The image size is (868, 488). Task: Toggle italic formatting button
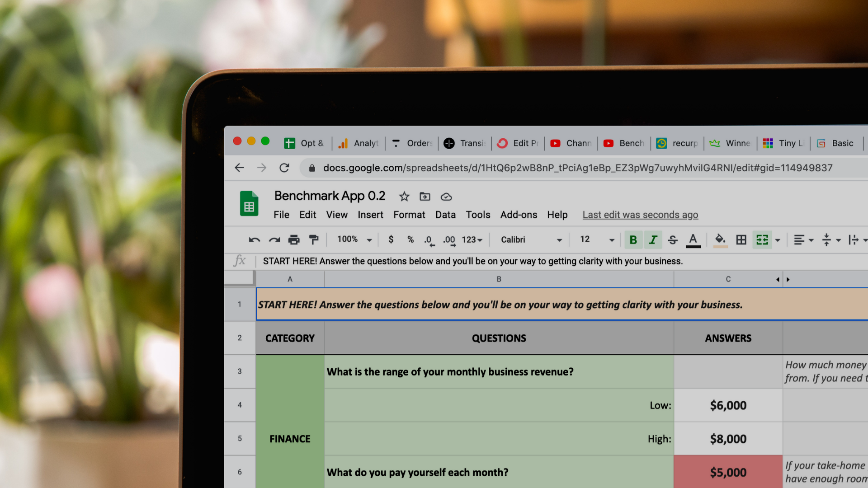653,240
